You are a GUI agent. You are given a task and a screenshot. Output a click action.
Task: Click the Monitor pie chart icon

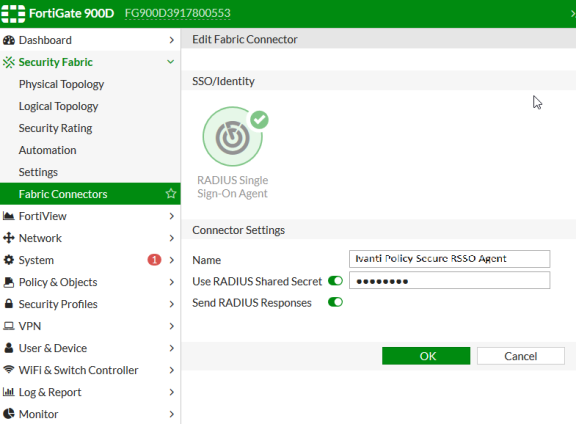(x=9, y=414)
